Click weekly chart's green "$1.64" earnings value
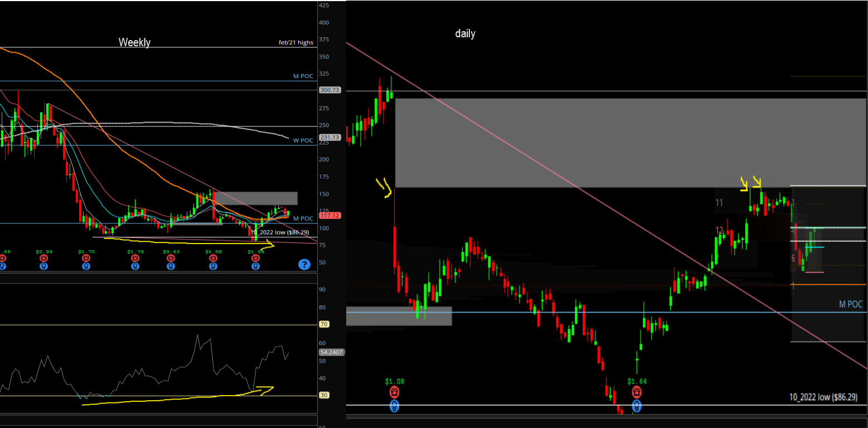 (x=255, y=252)
